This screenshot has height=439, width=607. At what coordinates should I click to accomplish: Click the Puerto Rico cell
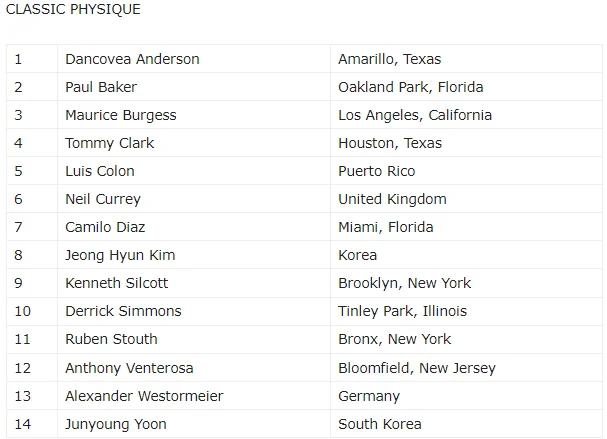click(376, 171)
